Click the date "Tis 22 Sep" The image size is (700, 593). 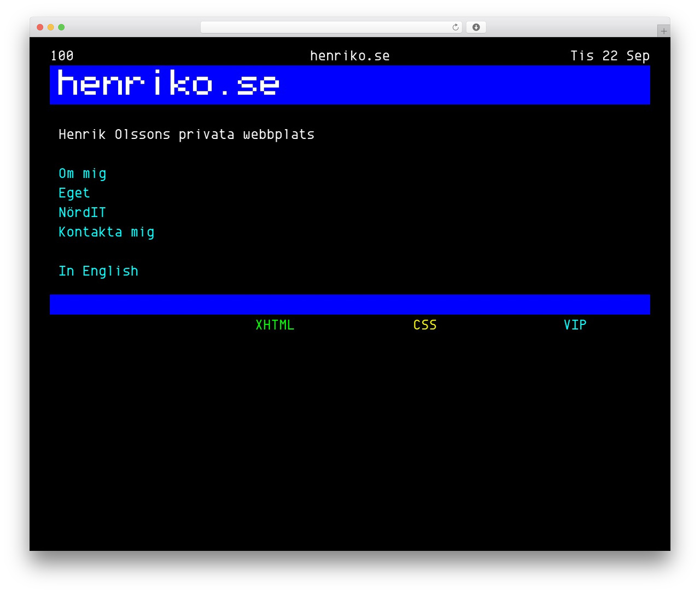[610, 56]
